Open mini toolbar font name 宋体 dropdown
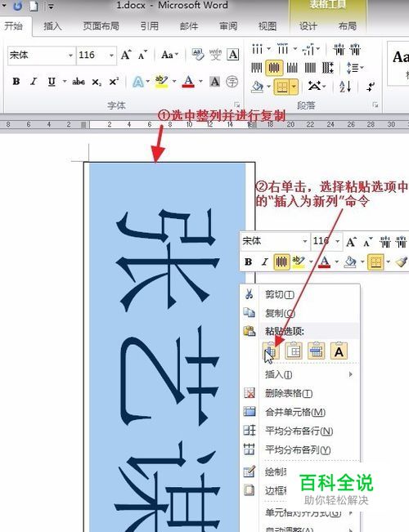Screen dimensions: 409x532 (305, 241)
